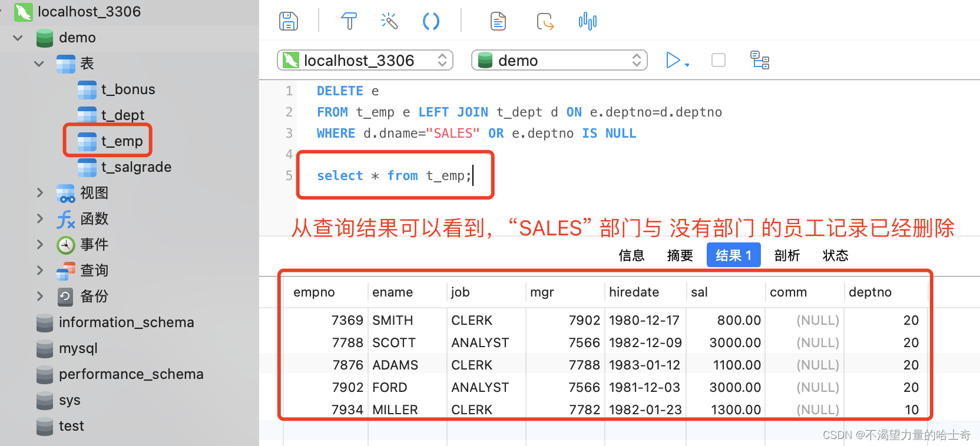Image resolution: width=980 pixels, height=446 pixels.
Task: Select the t_salgrade table
Action: click(136, 167)
